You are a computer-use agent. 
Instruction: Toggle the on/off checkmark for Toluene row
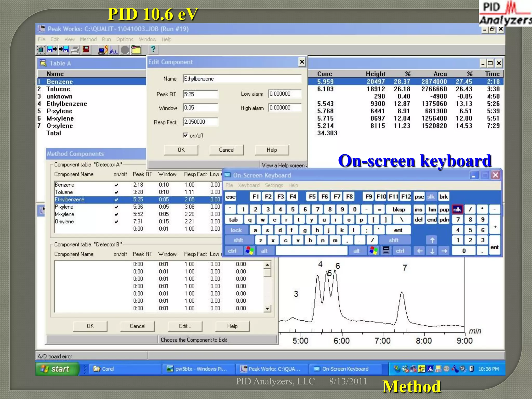click(116, 192)
